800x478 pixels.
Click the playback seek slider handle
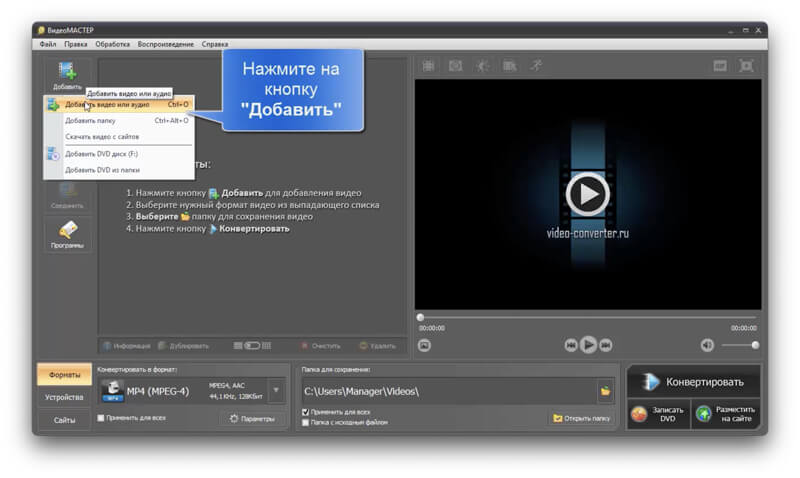(x=420, y=317)
